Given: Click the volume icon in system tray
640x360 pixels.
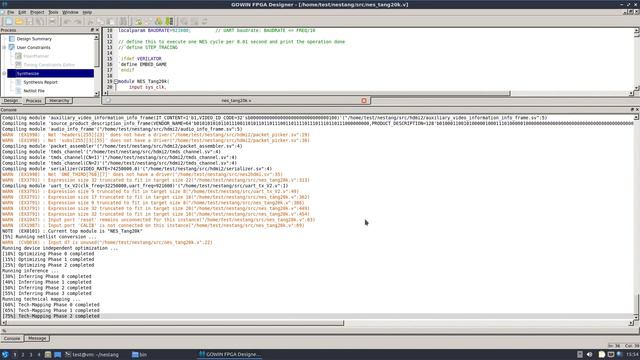Looking at the screenshot, I should click(589, 355).
